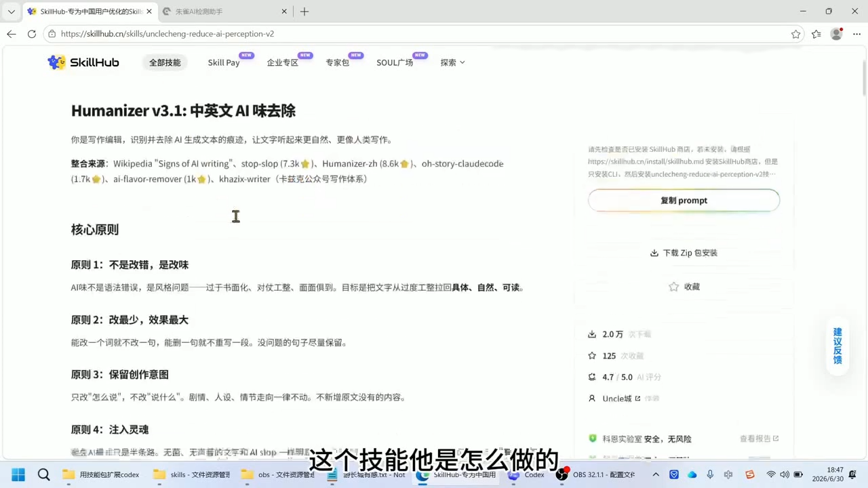Screen dimensions: 868x488
Task: Open the Windows Start menu
Action: [x=18, y=474]
